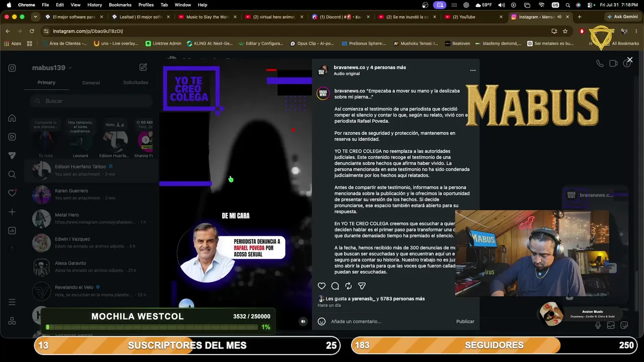Viewport: 644px width, 362px height.
Task: Open the Solicitudes requests tab
Action: coord(136,82)
